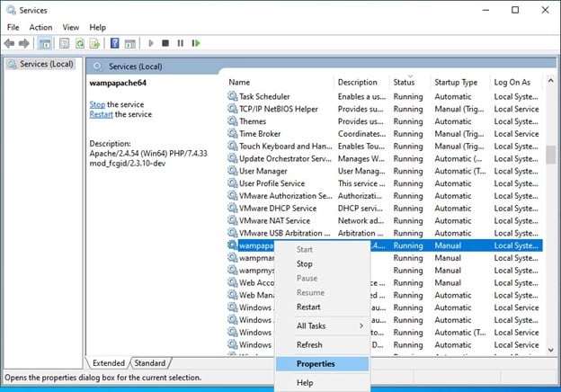The image size is (561, 392).
Task: Click the Properties sheet toolbar icon
Action: (x=65, y=44)
